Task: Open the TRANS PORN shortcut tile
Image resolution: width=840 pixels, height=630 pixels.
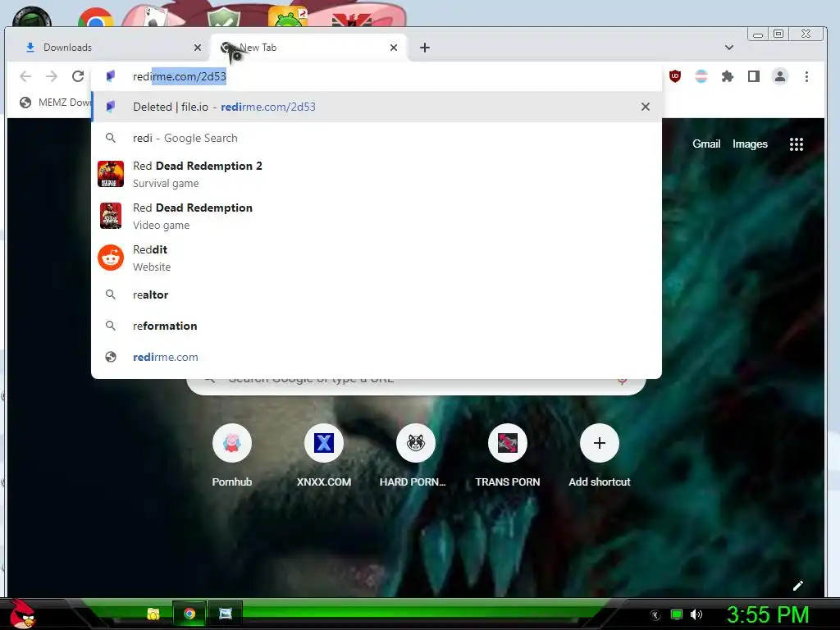Action: (507, 455)
